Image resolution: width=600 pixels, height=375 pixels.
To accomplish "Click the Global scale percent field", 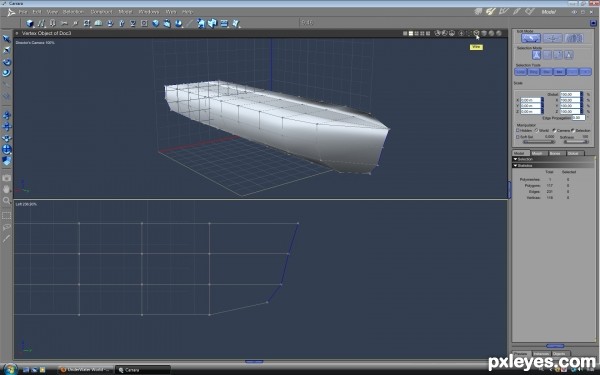I will tap(570, 94).
